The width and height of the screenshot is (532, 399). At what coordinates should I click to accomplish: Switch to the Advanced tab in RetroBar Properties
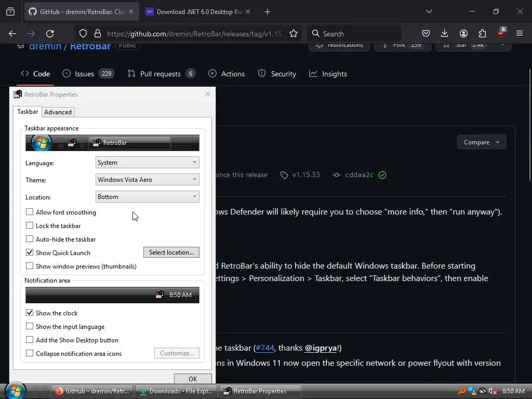[x=58, y=112]
